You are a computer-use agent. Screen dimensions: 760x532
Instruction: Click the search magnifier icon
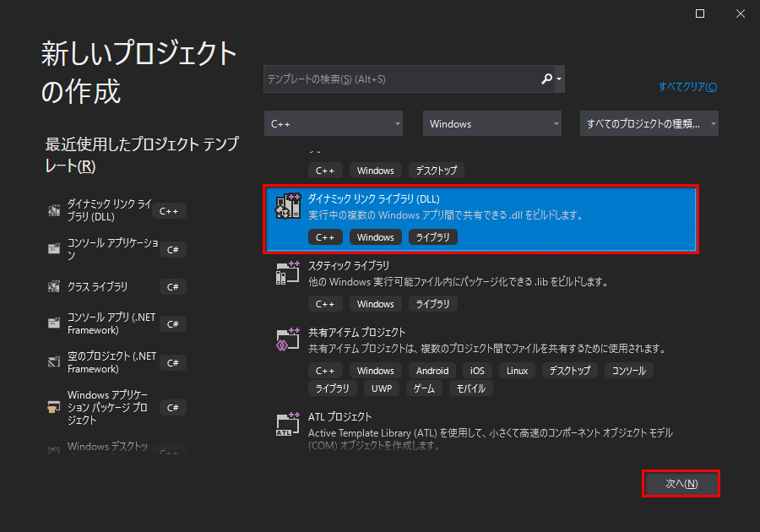[545, 79]
